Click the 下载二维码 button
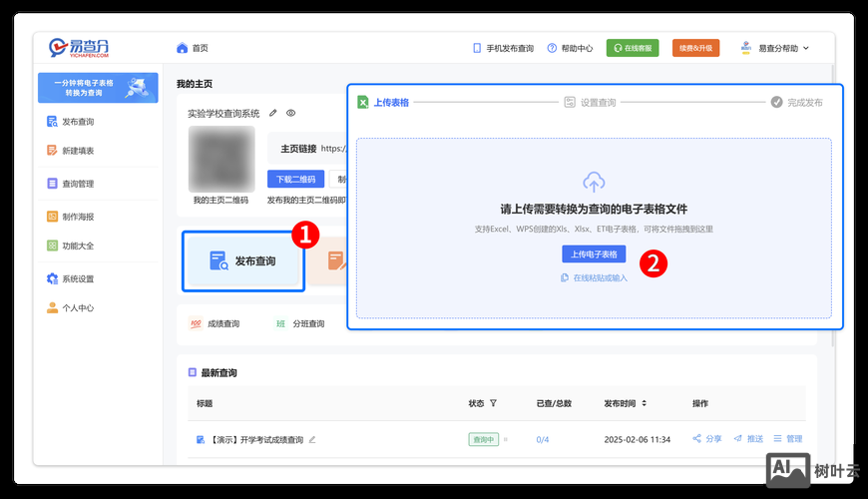The width and height of the screenshot is (868, 499). (295, 179)
